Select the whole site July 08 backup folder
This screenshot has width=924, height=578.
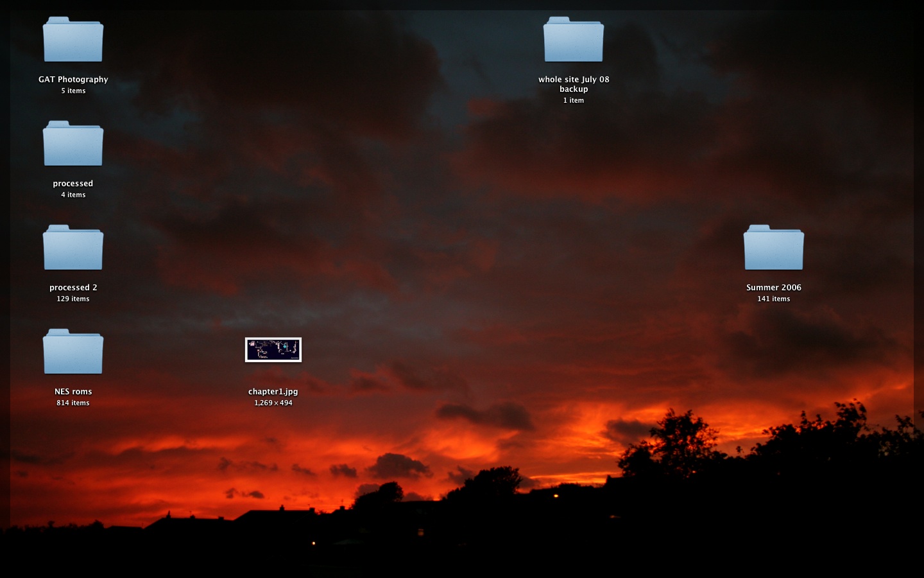point(573,40)
